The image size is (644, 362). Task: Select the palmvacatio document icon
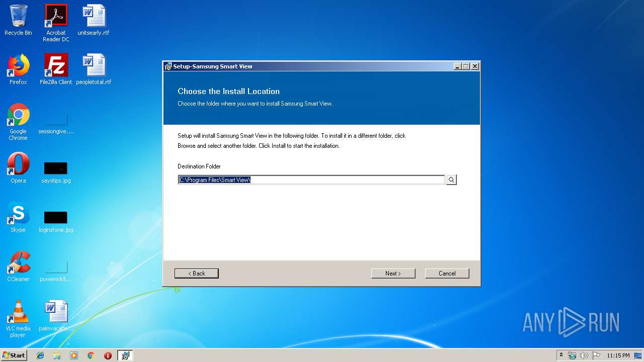click(56, 316)
